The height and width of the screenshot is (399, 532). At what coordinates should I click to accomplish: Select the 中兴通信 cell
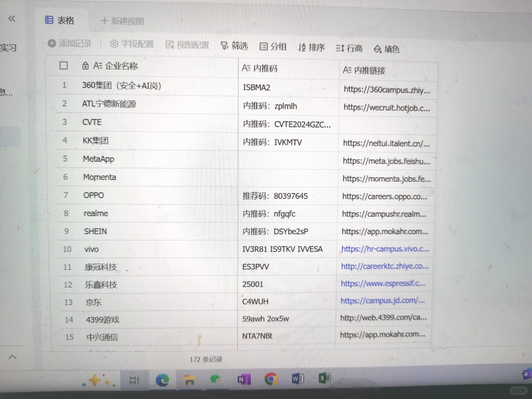[102, 337]
